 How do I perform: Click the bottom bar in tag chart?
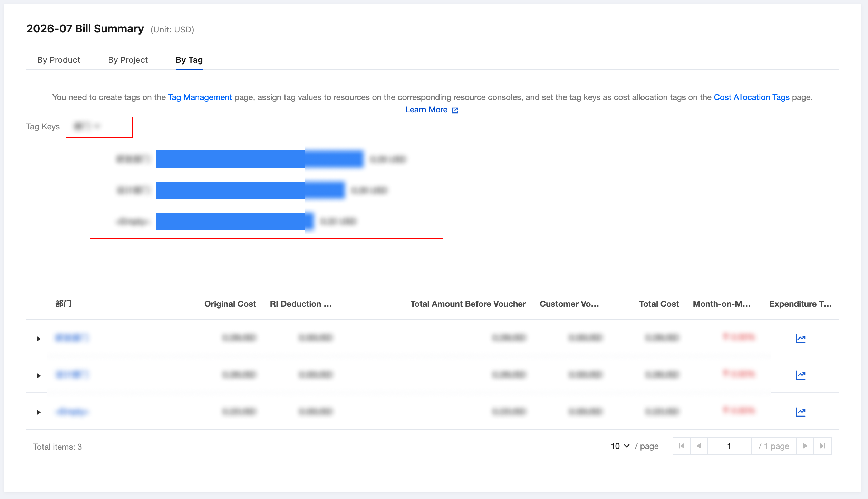coord(235,221)
